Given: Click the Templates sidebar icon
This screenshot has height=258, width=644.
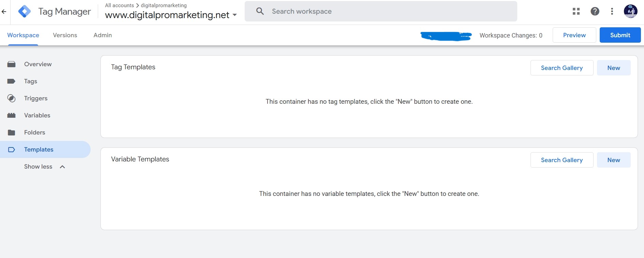Looking at the screenshot, I should 12,149.
